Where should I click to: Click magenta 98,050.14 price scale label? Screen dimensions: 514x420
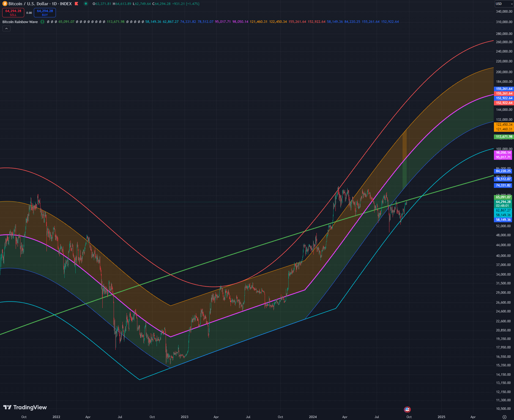[503, 153]
